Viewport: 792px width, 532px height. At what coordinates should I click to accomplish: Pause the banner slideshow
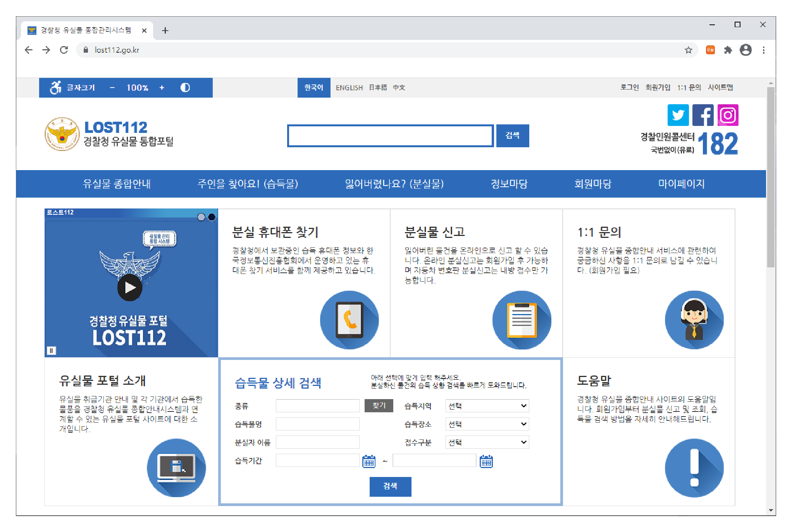tap(51, 351)
